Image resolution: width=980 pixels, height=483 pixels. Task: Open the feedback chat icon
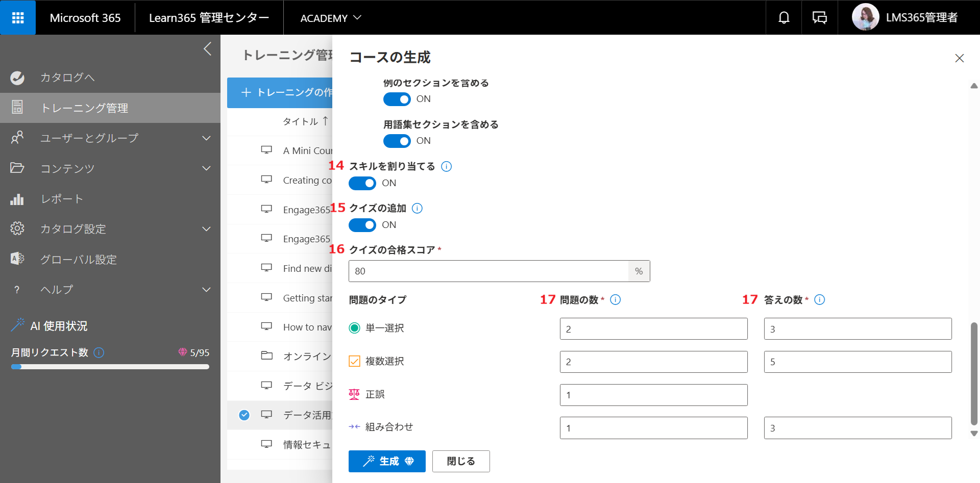(820, 18)
